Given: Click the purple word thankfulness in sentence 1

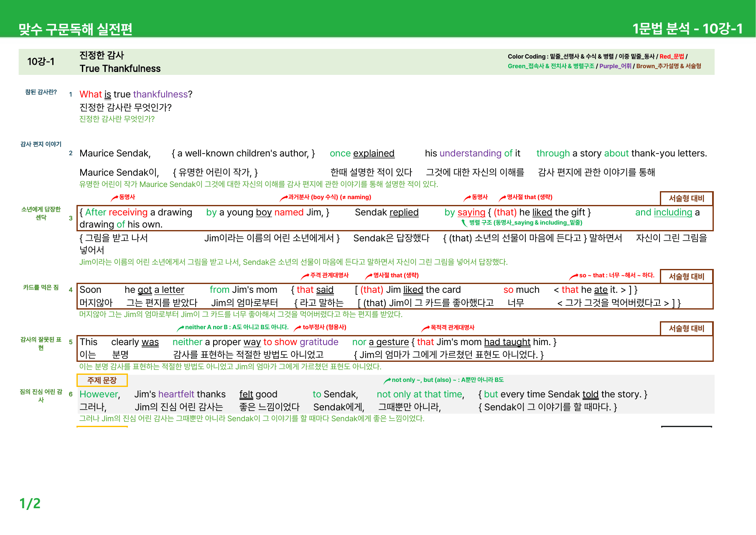Looking at the screenshot, I should [160, 94].
